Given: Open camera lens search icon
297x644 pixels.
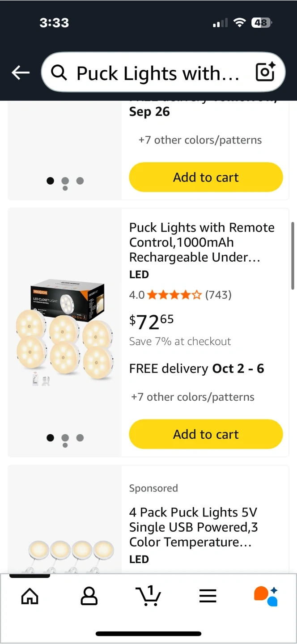Looking at the screenshot, I should point(265,72).
